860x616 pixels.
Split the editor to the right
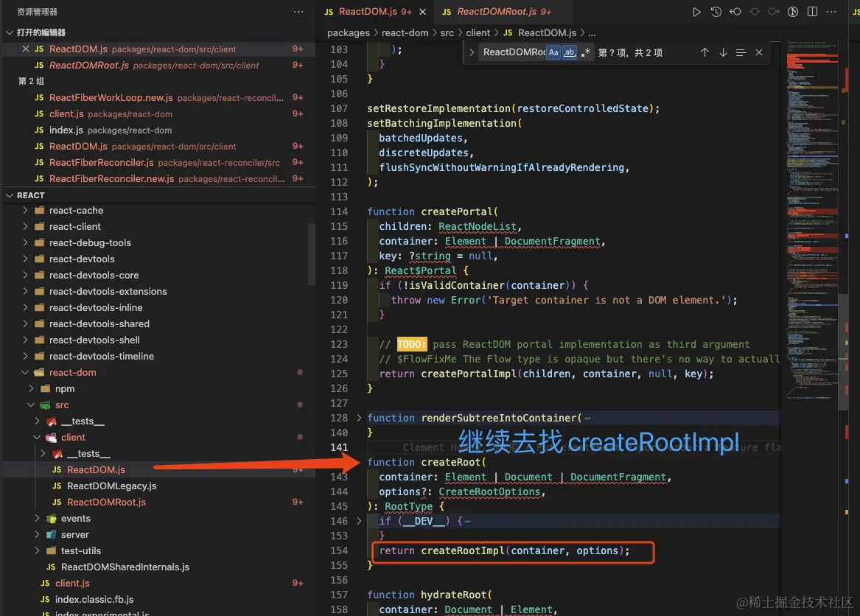pos(812,12)
